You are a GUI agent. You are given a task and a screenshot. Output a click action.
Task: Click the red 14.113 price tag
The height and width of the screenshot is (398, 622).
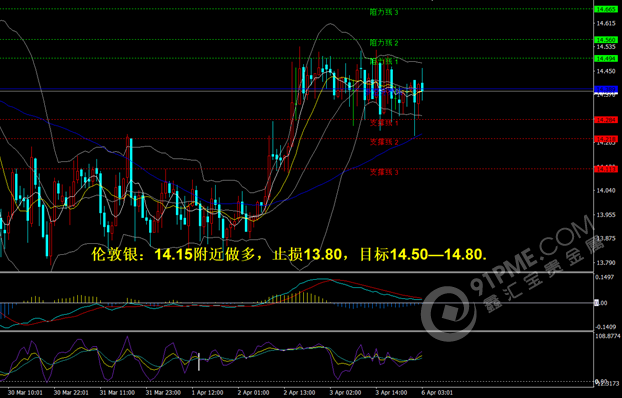(605, 169)
